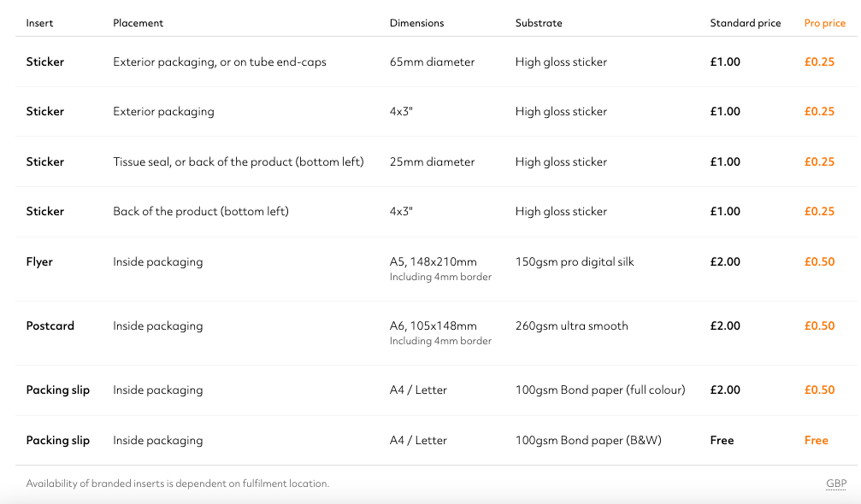Select the Postcard row label

[50, 325]
